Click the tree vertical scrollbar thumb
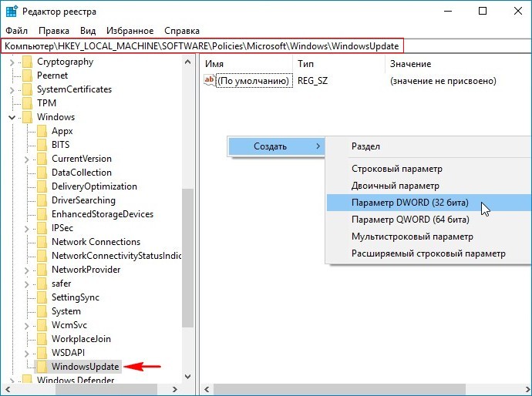Screen dimensions: 532x396 pos(187,258)
